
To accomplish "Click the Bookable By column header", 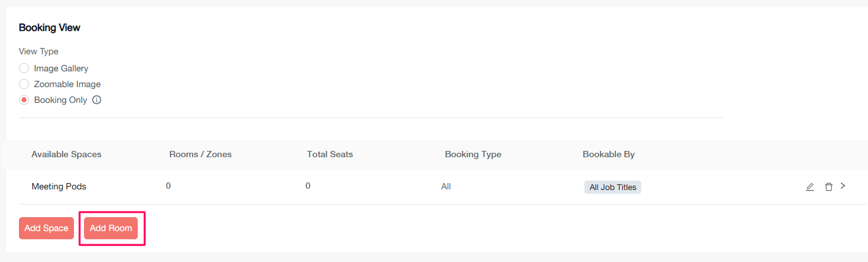I will click(608, 154).
